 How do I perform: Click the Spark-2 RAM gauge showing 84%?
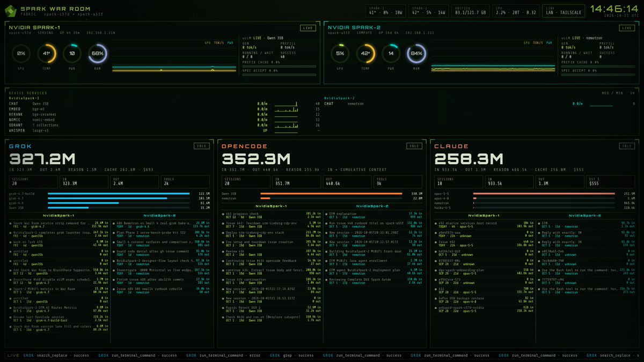pos(416,54)
